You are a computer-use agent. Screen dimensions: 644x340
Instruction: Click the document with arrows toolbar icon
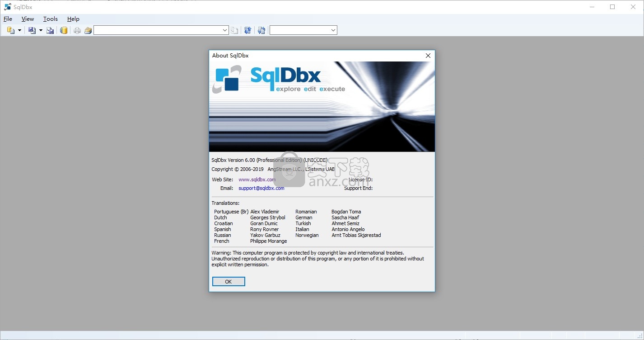tap(261, 30)
